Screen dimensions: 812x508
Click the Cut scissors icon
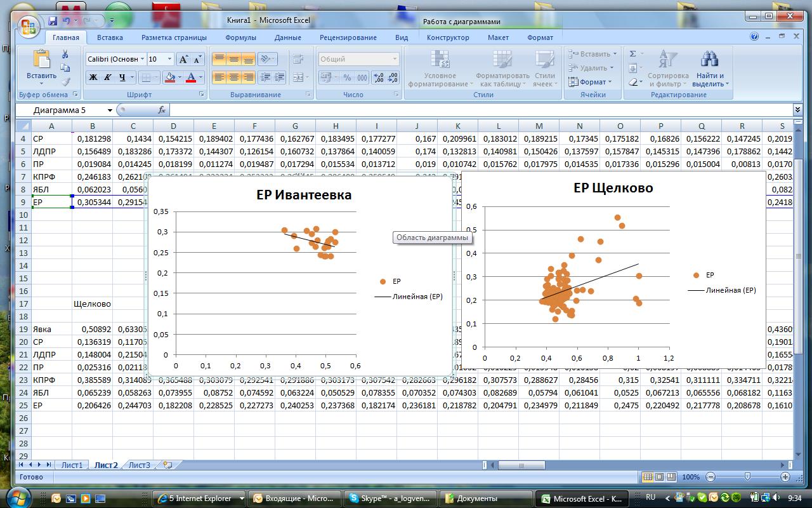click(65, 55)
